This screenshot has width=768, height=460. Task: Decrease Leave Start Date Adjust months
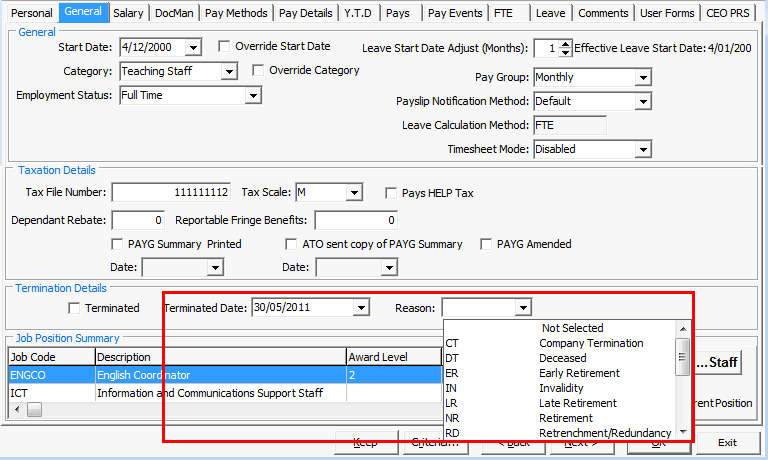566,52
